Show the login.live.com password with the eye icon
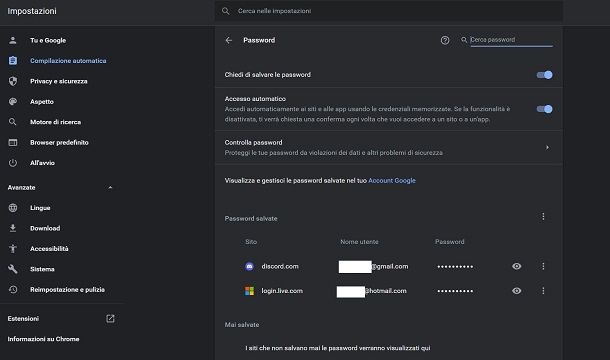The width and height of the screenshot is (610, 360). (x=517, y=291)
